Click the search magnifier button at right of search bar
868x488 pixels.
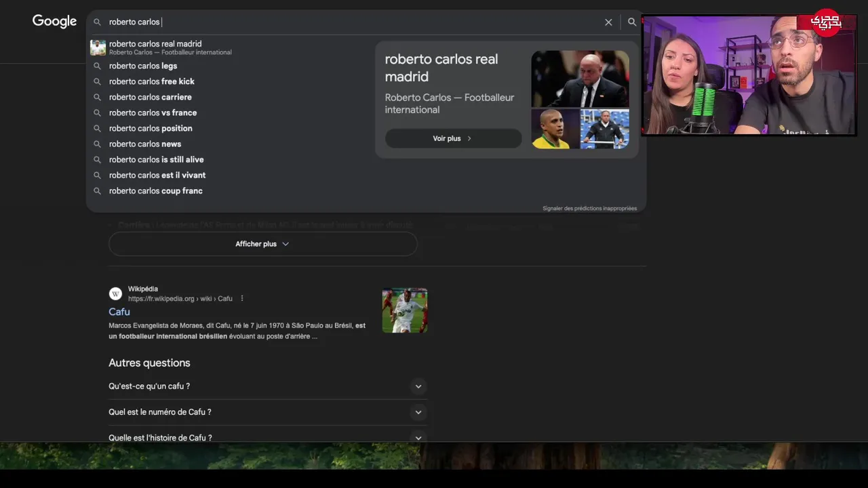[632, 22]
